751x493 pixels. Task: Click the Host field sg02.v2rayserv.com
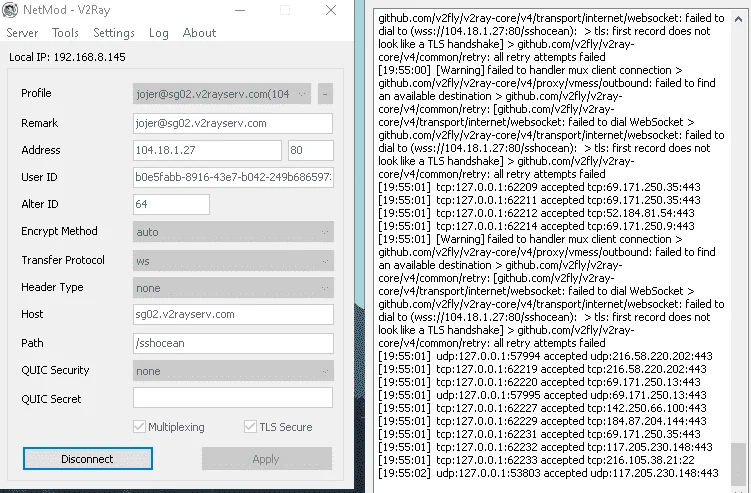click(x=233, y=314)
